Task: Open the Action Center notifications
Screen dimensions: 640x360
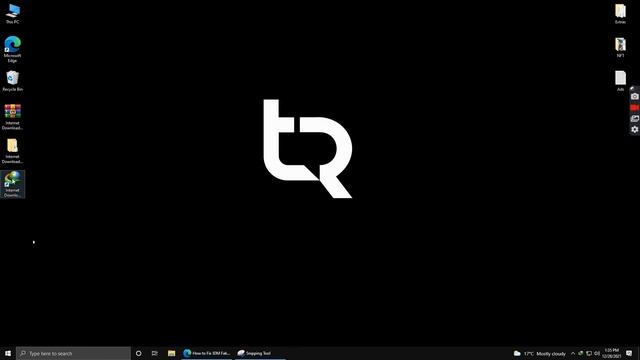Action: click(629, 353)
